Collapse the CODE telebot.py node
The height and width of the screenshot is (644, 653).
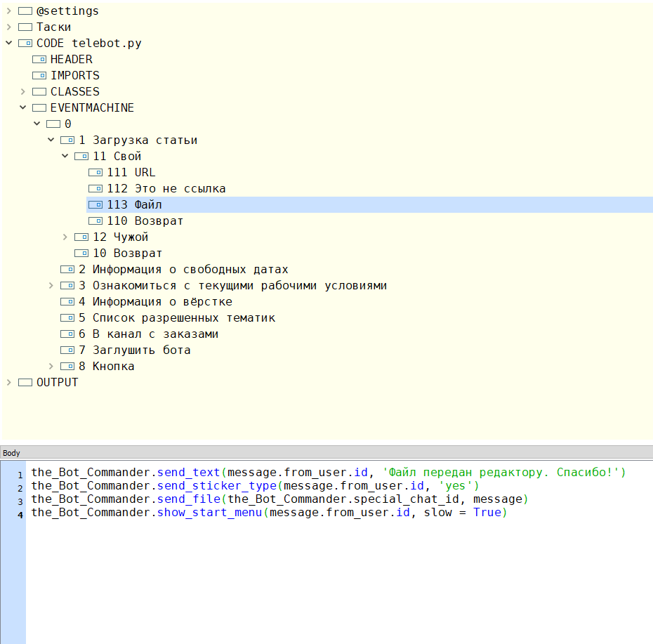click(8, 43)
